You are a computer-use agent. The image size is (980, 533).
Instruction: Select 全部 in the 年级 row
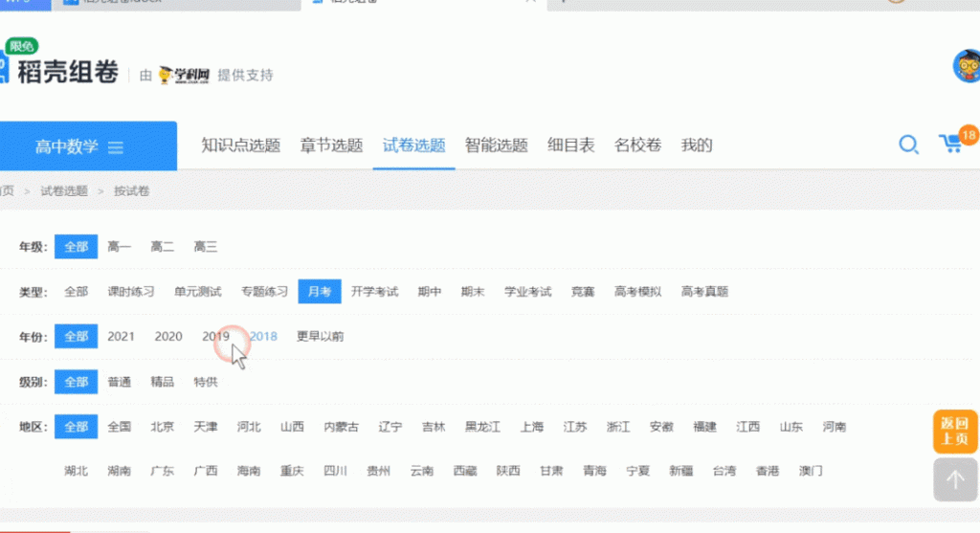[x=77, y=247]
